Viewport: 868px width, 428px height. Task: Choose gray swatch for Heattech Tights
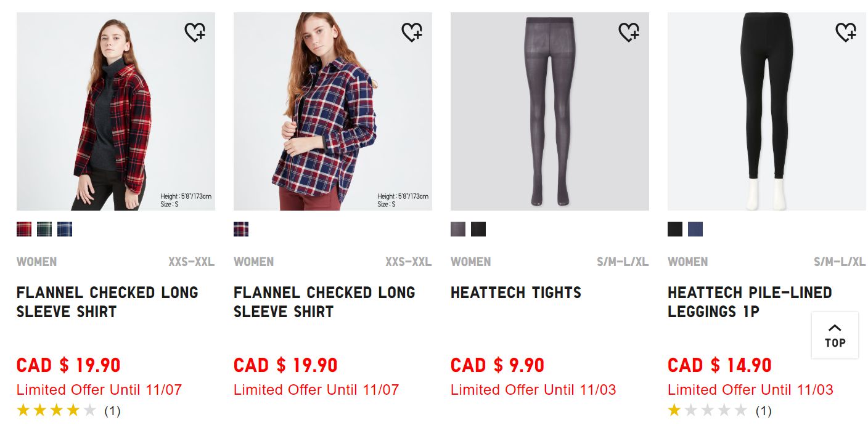[458, 229]
